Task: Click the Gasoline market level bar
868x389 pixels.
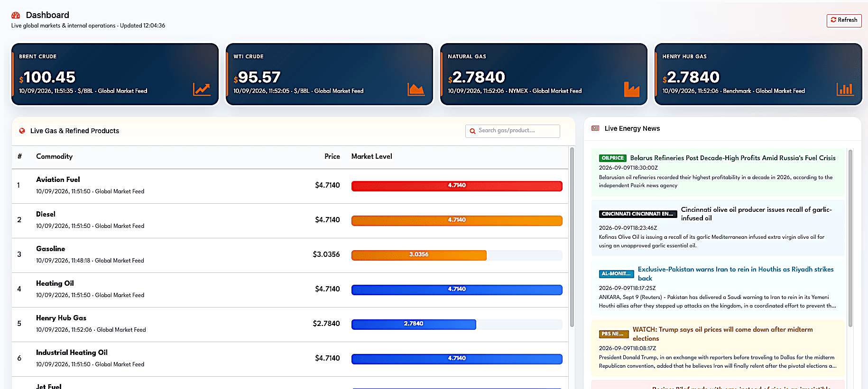Action: pos(419,255)
